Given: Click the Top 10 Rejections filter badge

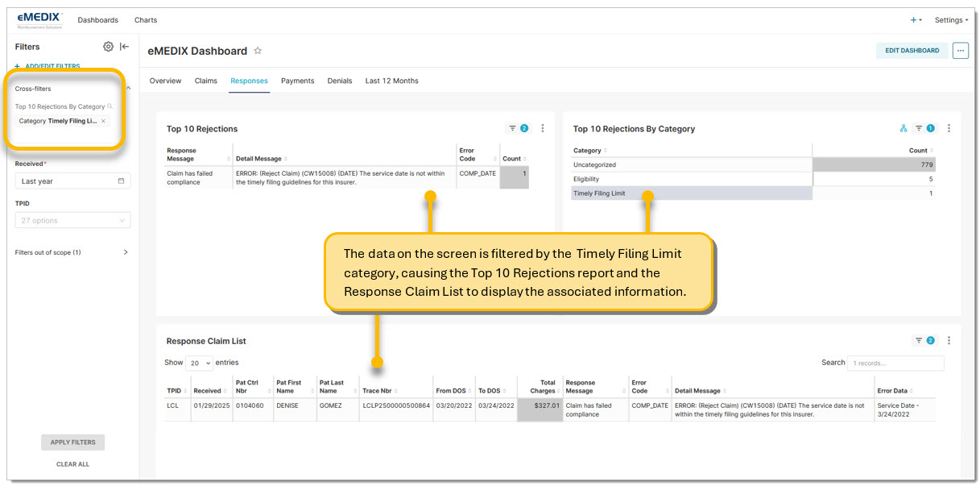Looking at the screenshot, I should point(519,128).
